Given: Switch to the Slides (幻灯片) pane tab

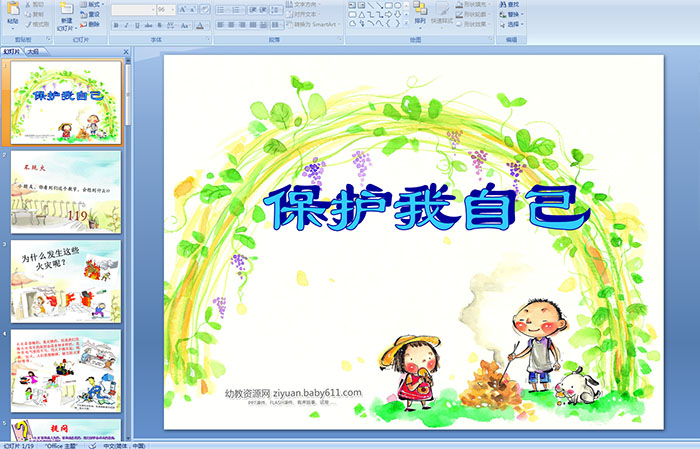Looking at the screenshot, I should [x=12, y=52].
